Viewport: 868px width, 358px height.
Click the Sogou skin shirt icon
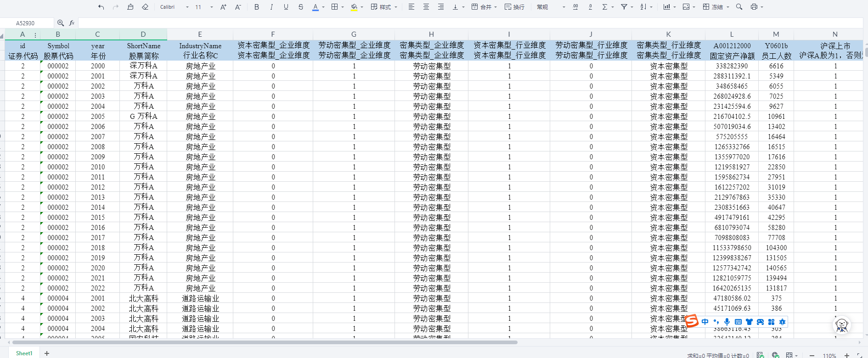[x=749, y=322]
